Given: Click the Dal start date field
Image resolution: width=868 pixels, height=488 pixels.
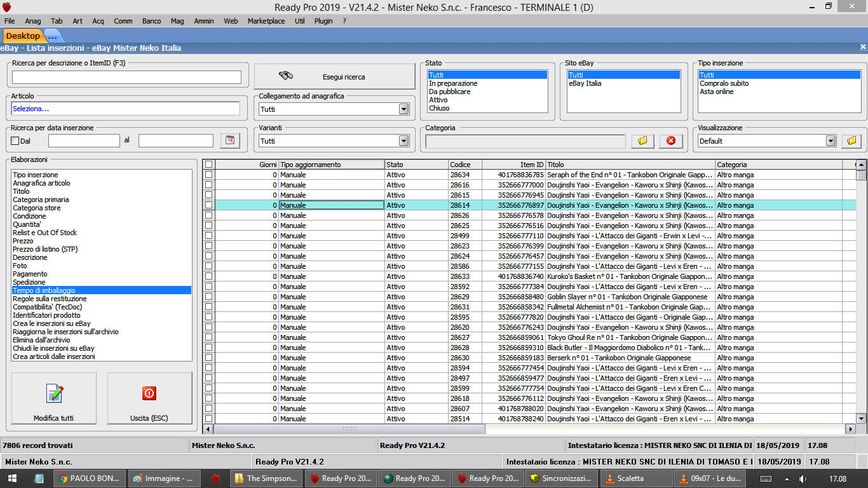Looking at the screenshot, I should tap(84, 140).
